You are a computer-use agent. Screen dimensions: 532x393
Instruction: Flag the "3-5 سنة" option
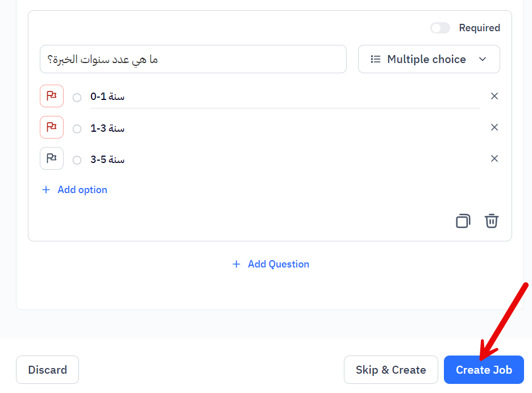(51, 158)
